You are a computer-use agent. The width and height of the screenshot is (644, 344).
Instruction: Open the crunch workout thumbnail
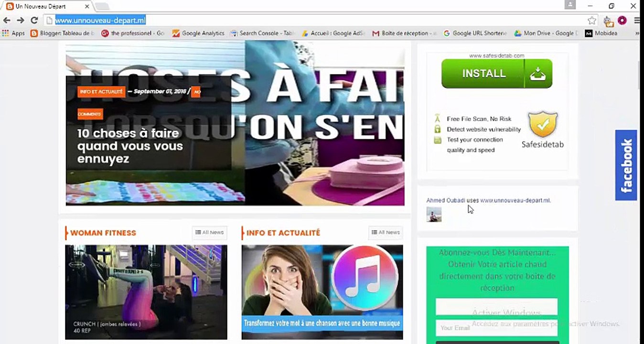(146, 292)
